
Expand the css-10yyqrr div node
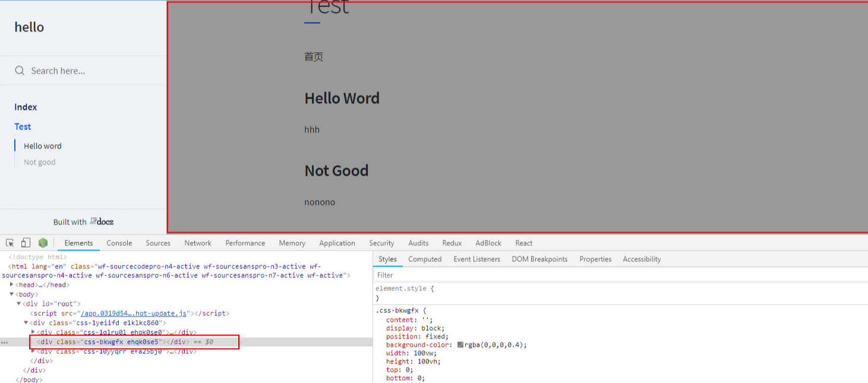pos(33,352)
